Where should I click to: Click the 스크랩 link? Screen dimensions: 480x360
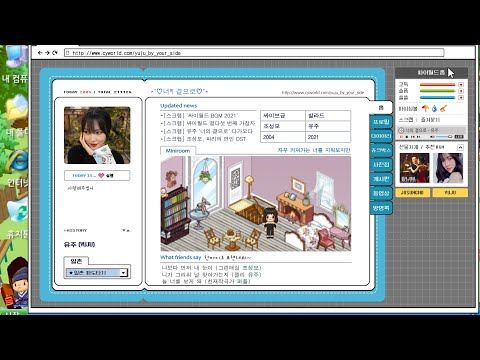406,119
